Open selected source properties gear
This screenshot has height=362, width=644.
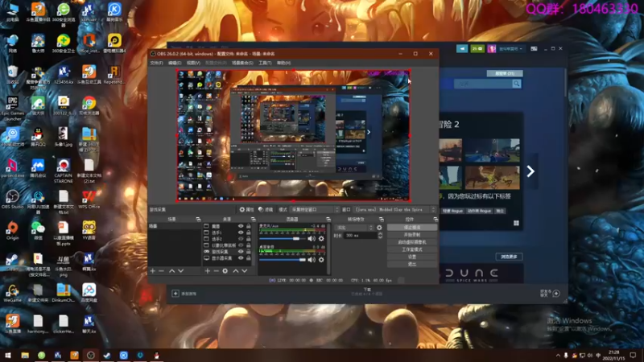225,271
